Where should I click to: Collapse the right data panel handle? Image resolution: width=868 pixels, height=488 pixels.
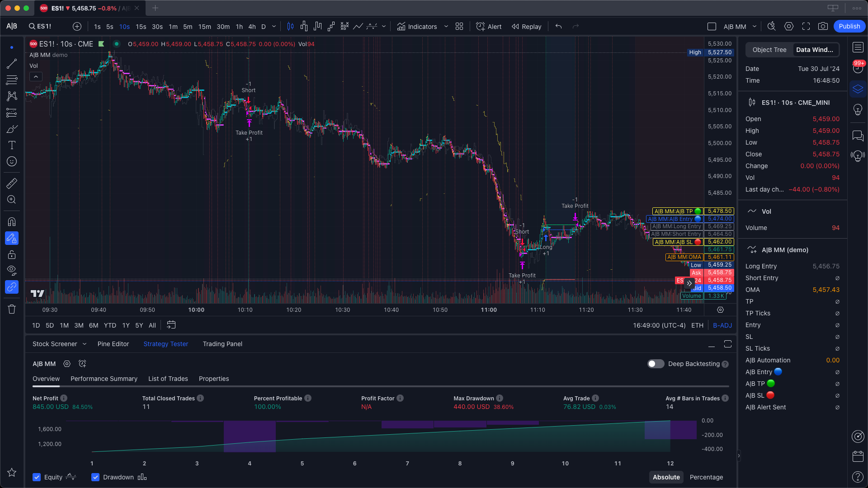point(739,456)
